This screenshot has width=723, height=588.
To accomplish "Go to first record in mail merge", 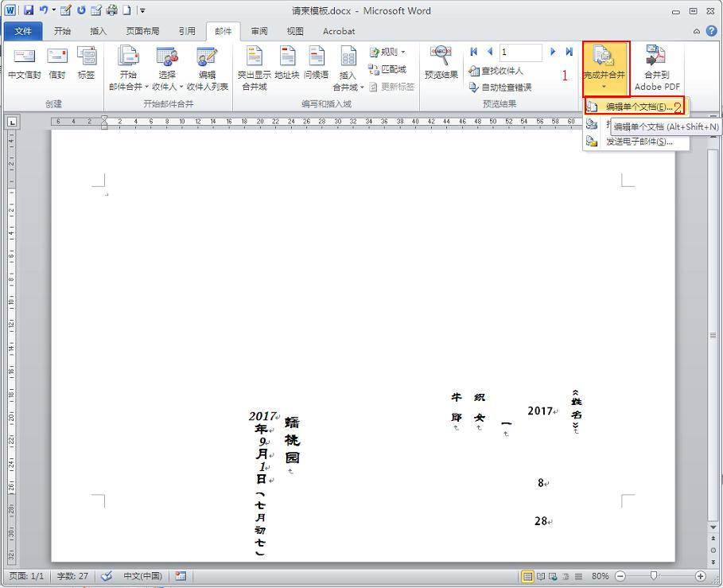I will tap(473, 52).
